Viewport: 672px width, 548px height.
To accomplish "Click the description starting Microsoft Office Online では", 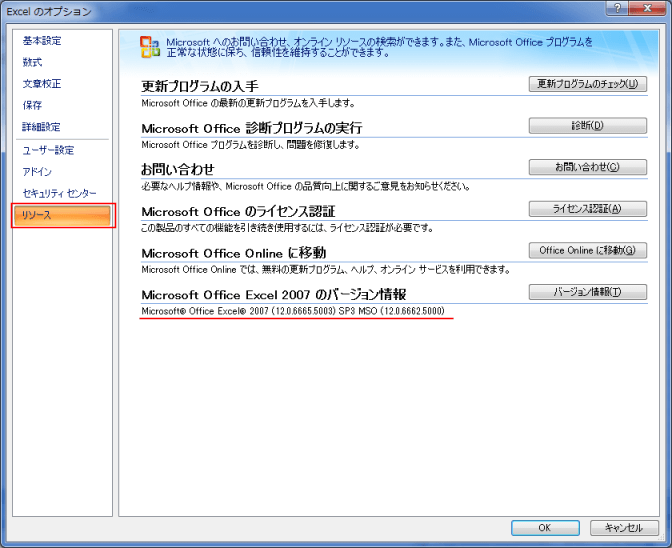I will 326,270.
